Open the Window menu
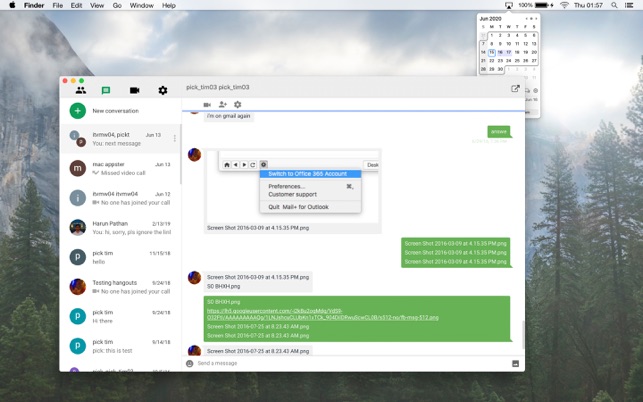 [x=141, y=5]
